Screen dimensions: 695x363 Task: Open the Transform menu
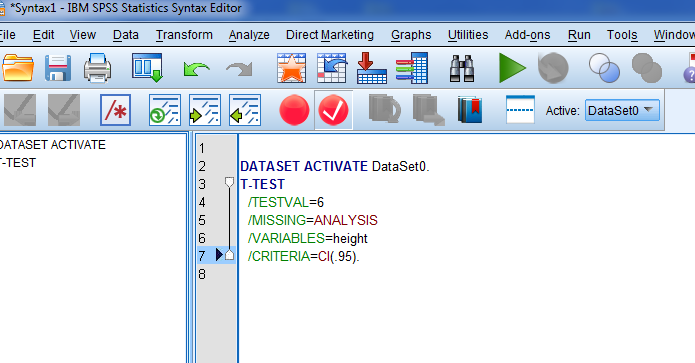coord(184,35)
